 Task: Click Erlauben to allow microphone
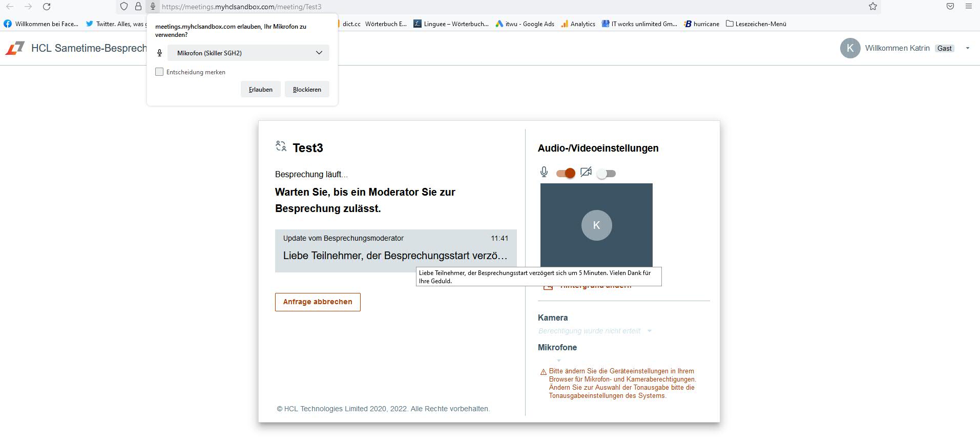point(261,89)
